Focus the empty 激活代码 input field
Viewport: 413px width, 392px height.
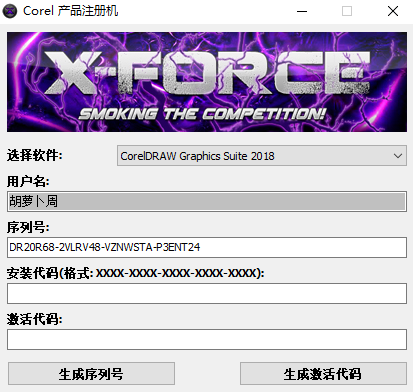[207, 339]
